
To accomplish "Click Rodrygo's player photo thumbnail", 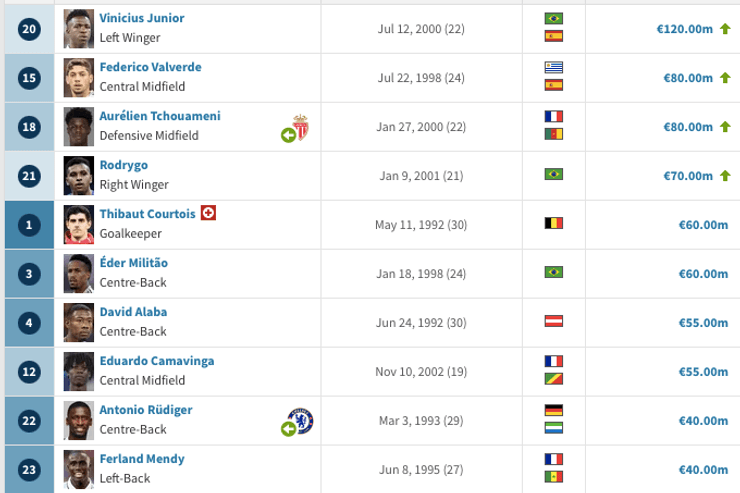I will [x=78, y=176].
